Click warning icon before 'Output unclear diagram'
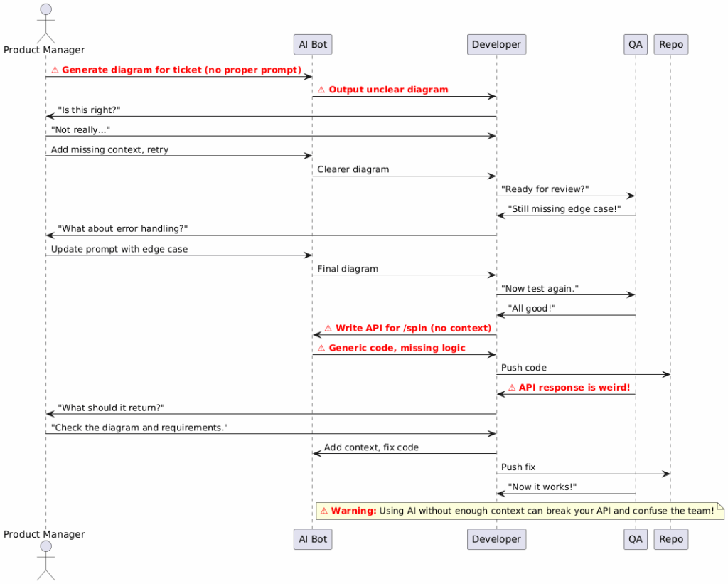Image resolution: width=728 pixels, height=584 pixels. click(x=321, y=90)
